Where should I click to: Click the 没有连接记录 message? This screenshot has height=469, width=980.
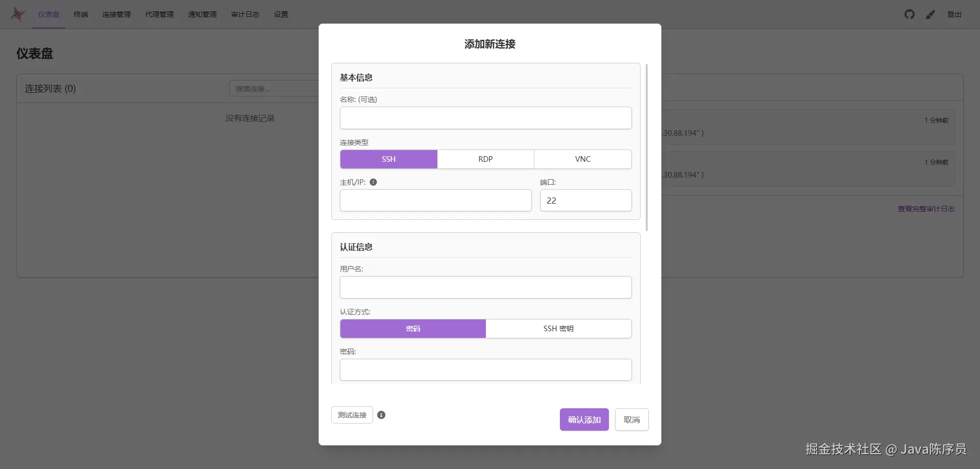coord(250,118)
